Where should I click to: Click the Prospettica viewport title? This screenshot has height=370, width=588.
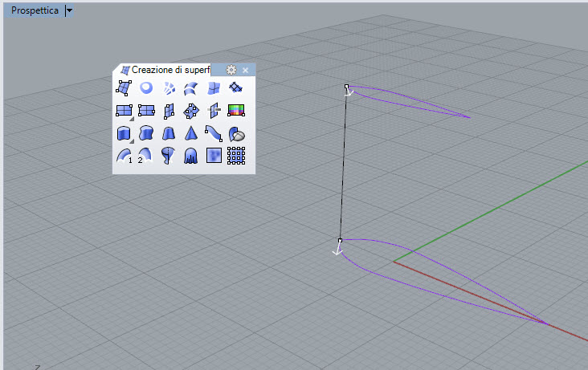coord(35,10)
